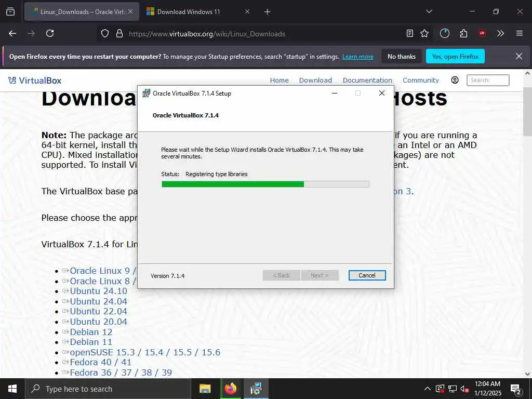Open the Debian 12 download link
The height and width of the screenshot is (399, 532).
[x=91, y=332]
